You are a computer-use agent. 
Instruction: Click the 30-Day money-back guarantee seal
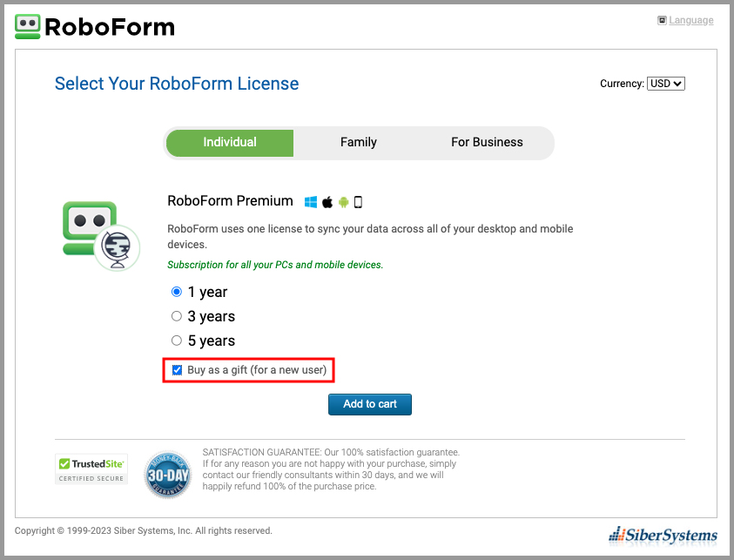point(167,475)
